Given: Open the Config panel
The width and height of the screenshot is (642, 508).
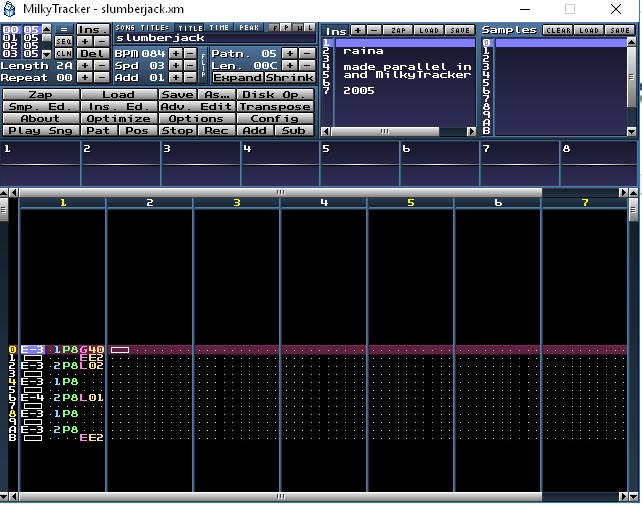Looking at the screenshot, I should tap(275, 118).
